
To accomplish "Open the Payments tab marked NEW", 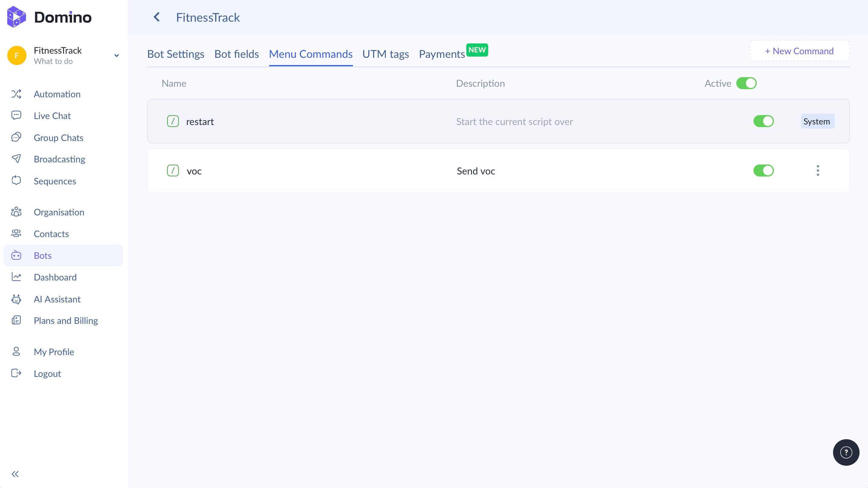I will pyautogui.click(x=442, y=54).
